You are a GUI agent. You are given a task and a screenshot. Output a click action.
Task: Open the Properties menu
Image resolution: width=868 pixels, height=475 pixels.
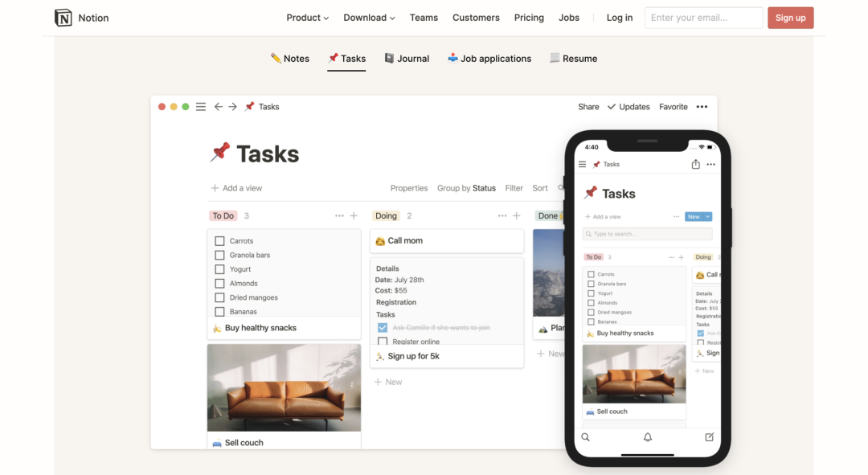coord(409,188)
